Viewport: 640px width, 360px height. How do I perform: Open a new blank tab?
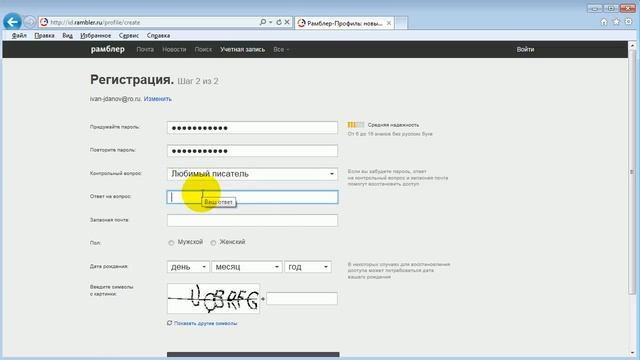pyautogui.click(x=401, y=23)
